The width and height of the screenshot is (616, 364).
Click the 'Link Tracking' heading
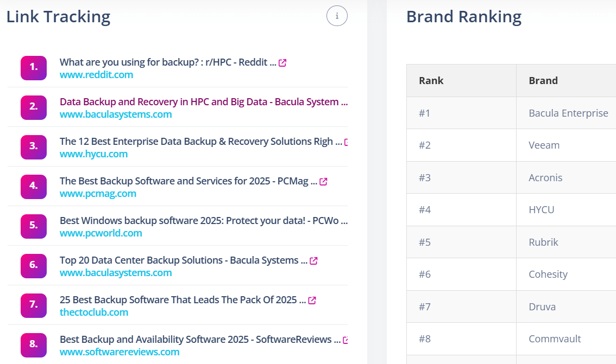pos(58,17)
